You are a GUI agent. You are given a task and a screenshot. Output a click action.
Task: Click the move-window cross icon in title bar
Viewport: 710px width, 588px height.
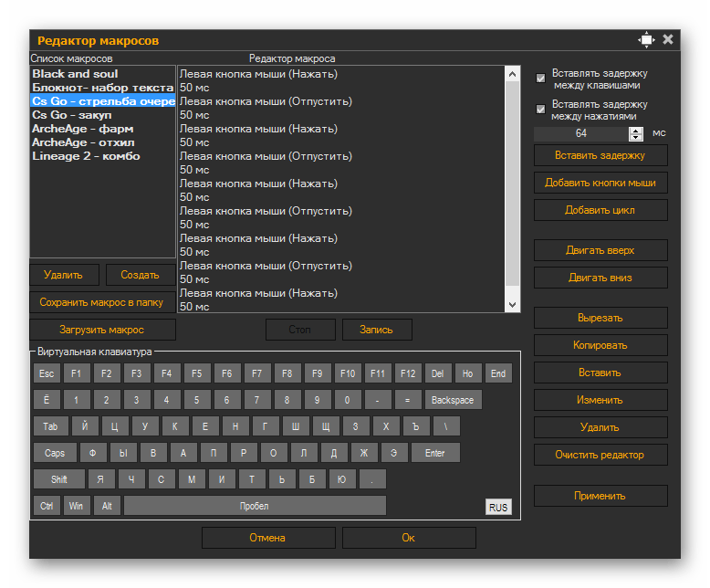click(x=646, y=40)
